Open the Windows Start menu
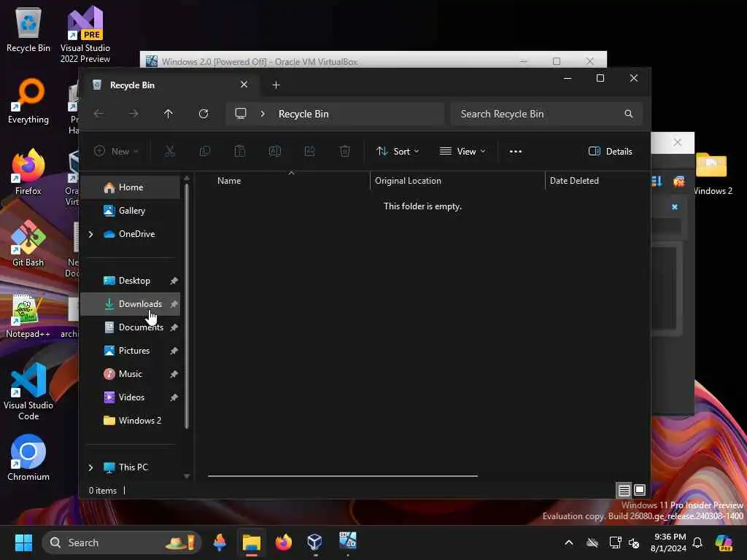The height and width of the screenshot is (560, 747). [23, 542]
